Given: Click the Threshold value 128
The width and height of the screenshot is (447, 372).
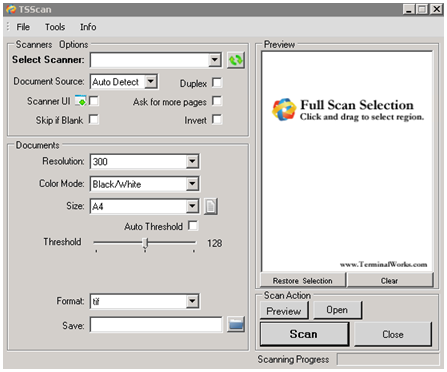Looking at the screenshot, I should tap(215, 243).
